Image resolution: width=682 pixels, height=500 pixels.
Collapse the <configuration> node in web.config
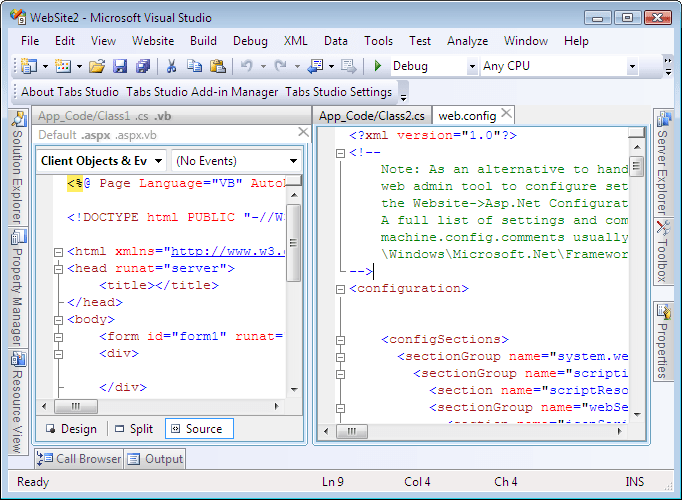(341, 289)
